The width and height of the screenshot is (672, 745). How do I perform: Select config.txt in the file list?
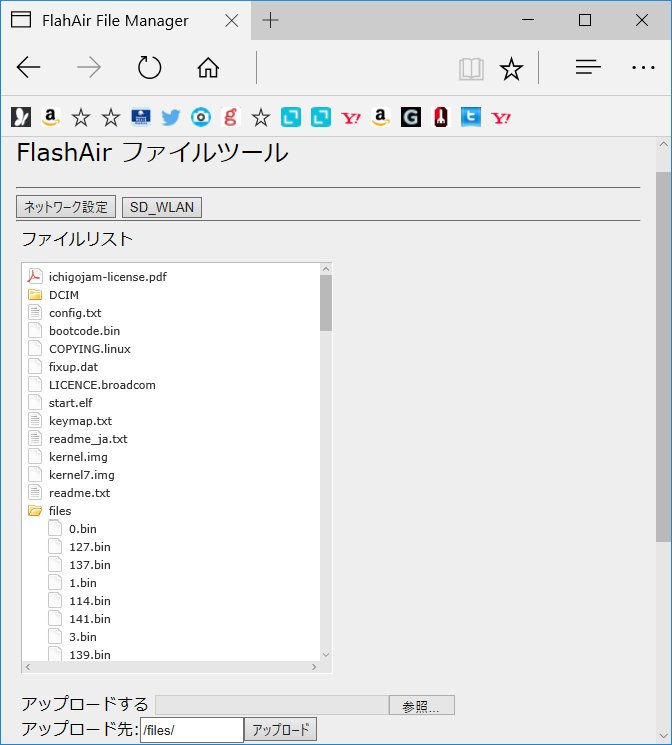click(75, 313)
